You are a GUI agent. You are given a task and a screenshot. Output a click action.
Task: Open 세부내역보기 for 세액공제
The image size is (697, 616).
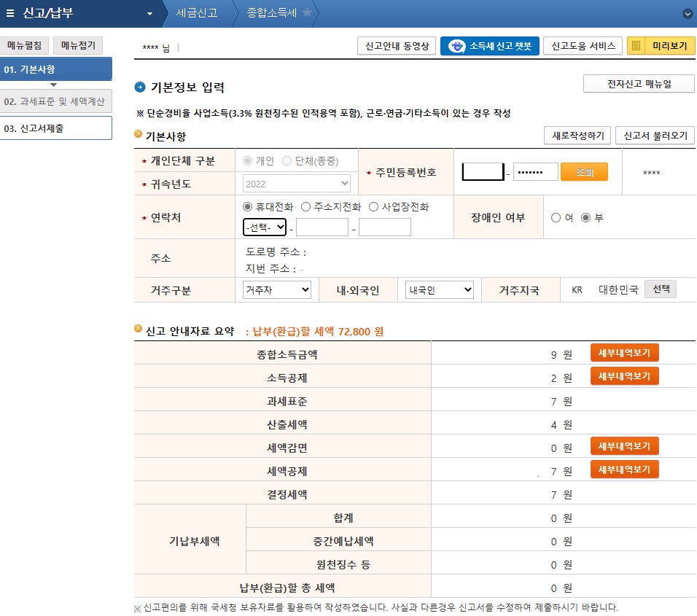pyautogui.click(x=624, y=469)
